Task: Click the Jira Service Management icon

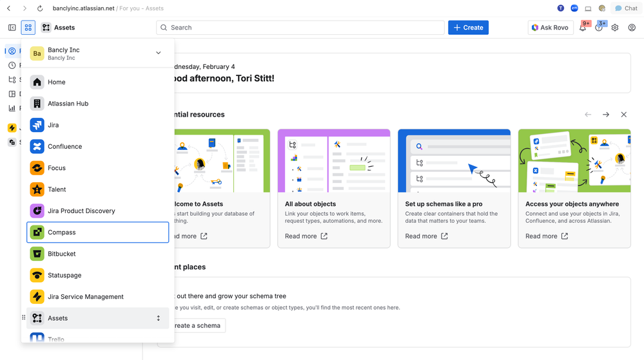Action: [37, 296]
